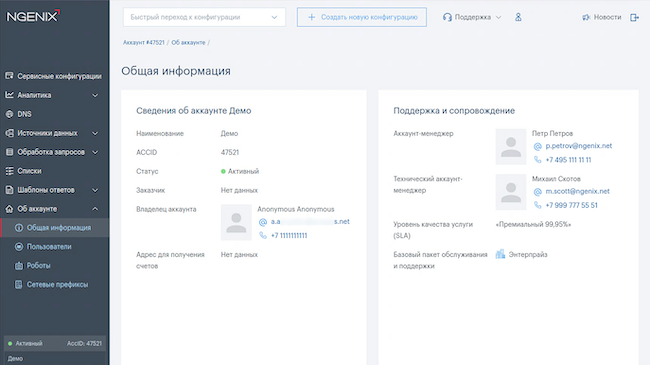Click the Anonymous Anonymous avatar thumbnail
Viewport: 650px width, 365px height.
point(236,222)
